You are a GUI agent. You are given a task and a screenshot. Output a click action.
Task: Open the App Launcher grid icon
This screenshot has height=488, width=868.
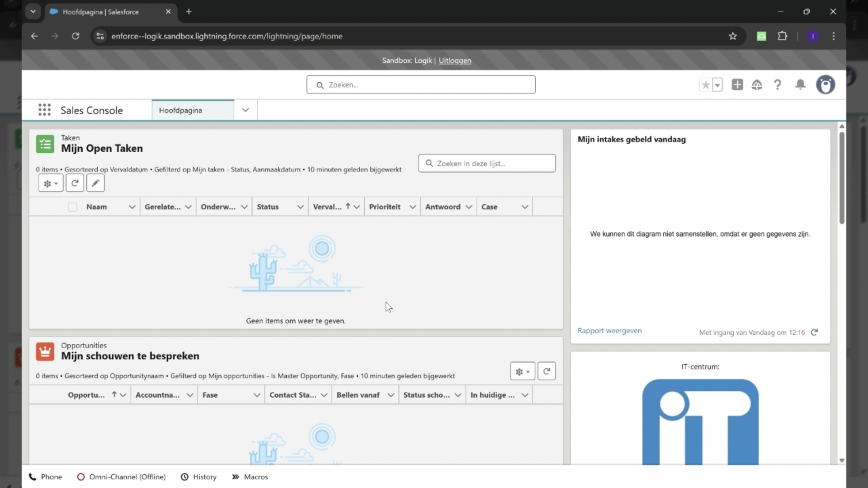[44, 110]
